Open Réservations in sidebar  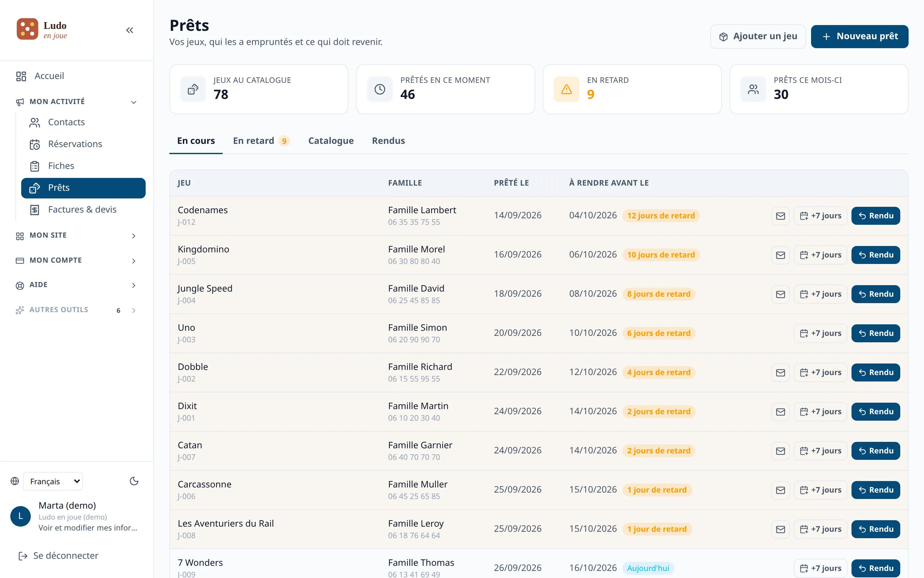(x=83, y=144)
